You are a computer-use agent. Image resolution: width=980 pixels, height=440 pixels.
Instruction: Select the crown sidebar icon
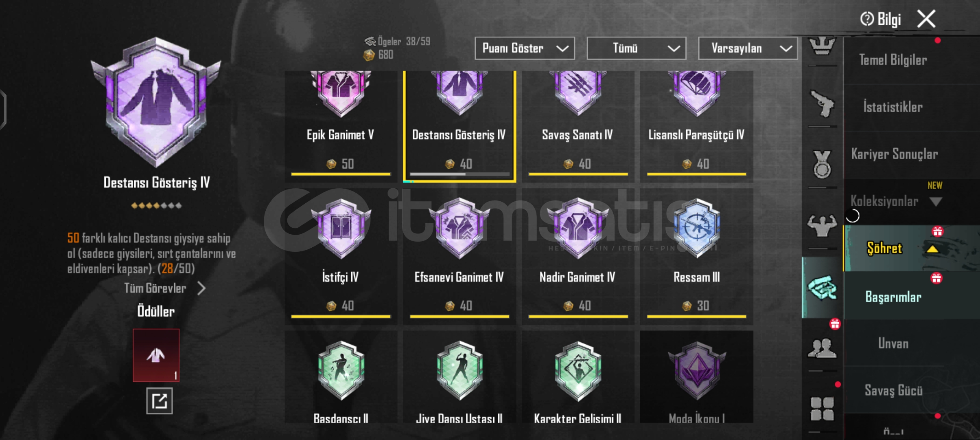[822, 46]
